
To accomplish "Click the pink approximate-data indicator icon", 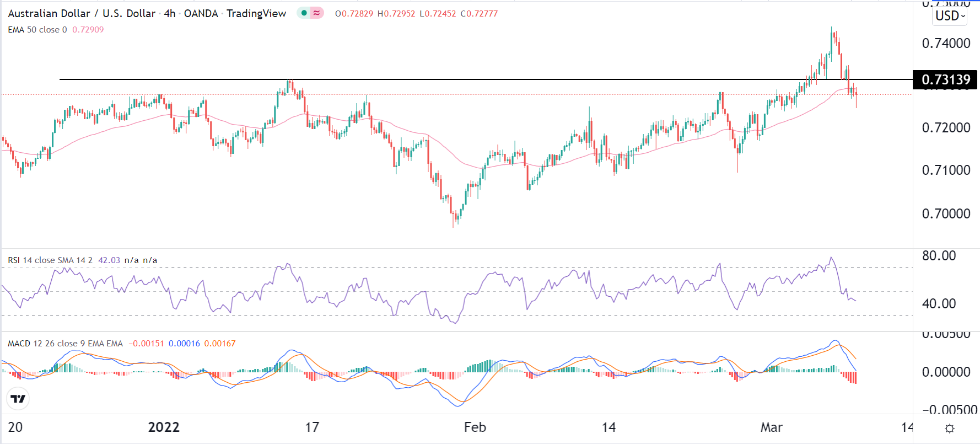I will (317, 13).
